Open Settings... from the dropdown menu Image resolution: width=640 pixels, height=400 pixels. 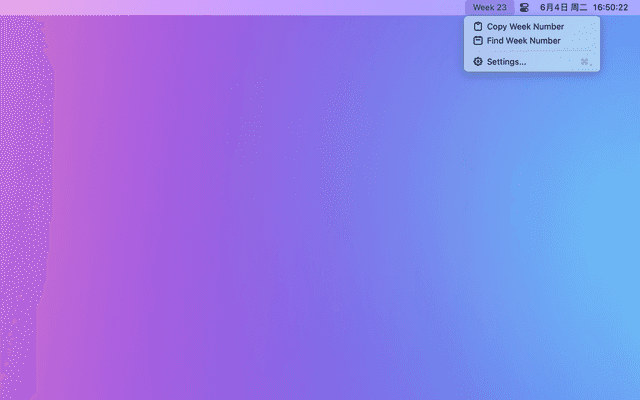(506, 62)
